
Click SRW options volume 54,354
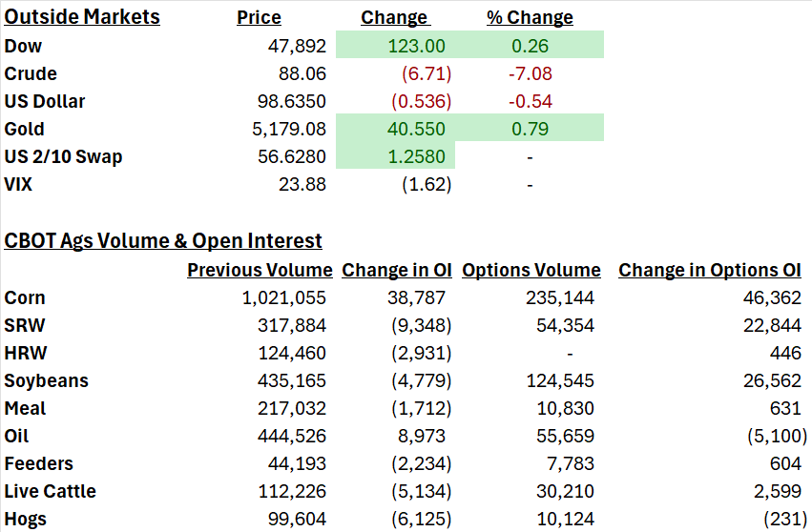[x=565, y=325]
